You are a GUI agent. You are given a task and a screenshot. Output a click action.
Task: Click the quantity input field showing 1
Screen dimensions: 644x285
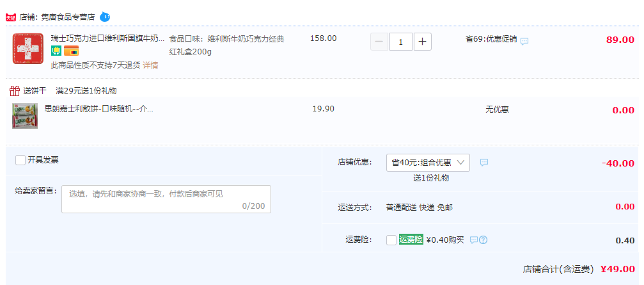(x=401, y=42)
